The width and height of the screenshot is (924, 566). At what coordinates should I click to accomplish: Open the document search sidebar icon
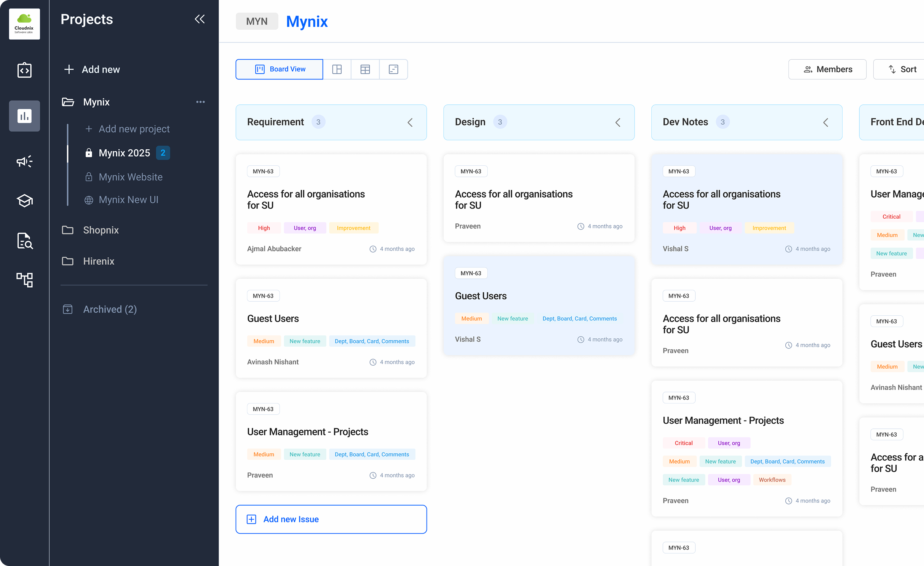click(25, 241)
